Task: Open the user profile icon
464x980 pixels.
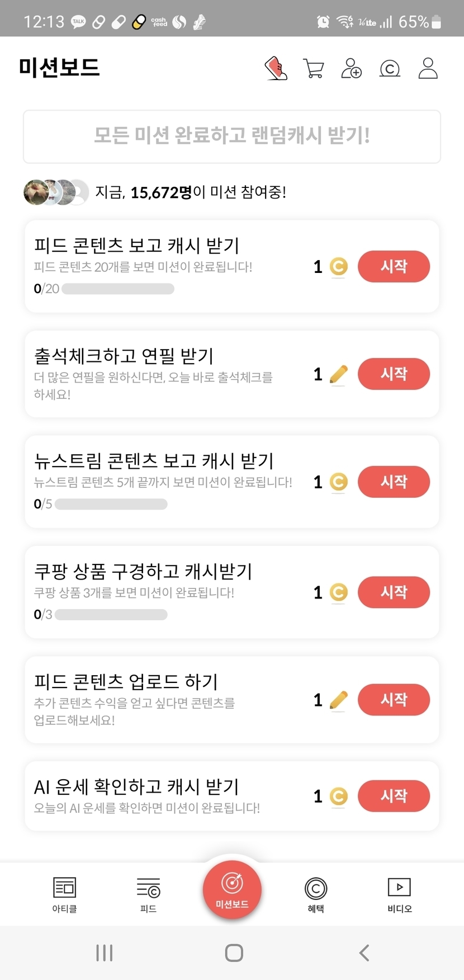Action: point(428,69)
